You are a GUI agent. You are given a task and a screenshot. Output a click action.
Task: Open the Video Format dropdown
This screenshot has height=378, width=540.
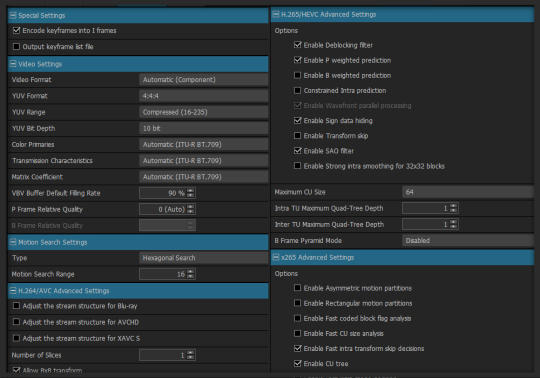pos(204,80)
